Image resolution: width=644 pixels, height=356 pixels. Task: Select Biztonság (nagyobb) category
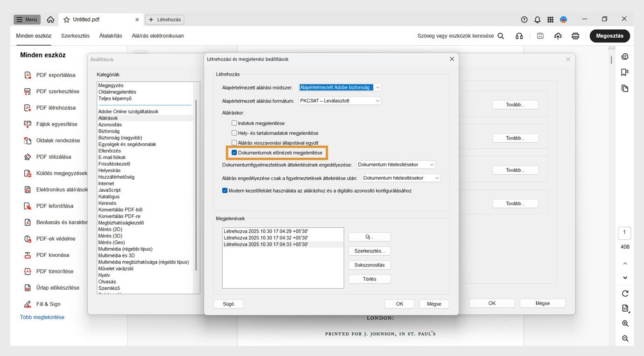(x=120, y=138)
